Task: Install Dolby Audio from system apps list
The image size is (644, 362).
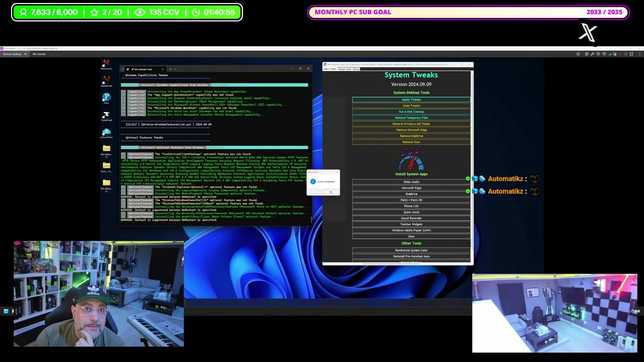Action: 411,182
